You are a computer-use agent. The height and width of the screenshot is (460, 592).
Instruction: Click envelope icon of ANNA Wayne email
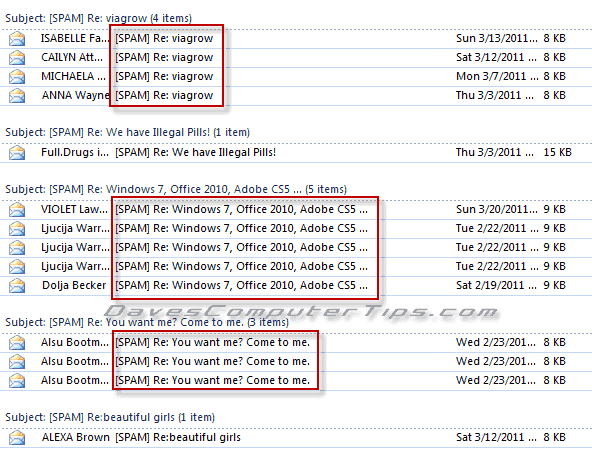tap(17, 96)
